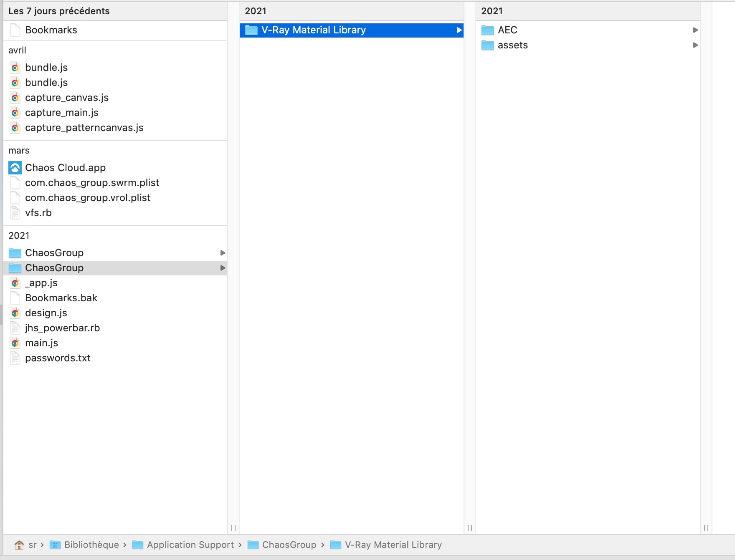
Task: Click document icon of com.chaos_group.vrol.plist
Action: click(15, 198)
